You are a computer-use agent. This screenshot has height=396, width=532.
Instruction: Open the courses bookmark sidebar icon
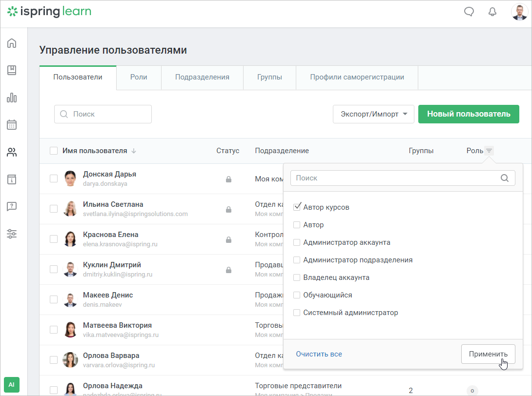[12, 70]
